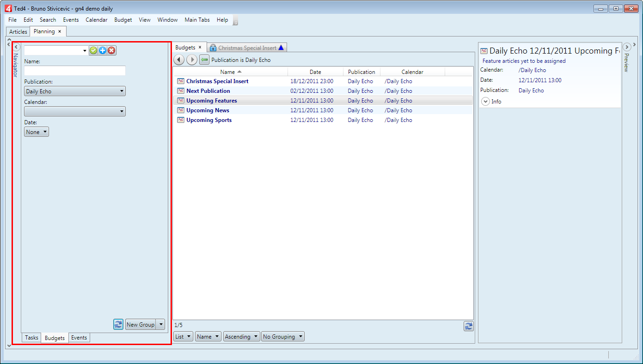Select the Next Publication budget name

click(x=208, y=91)
